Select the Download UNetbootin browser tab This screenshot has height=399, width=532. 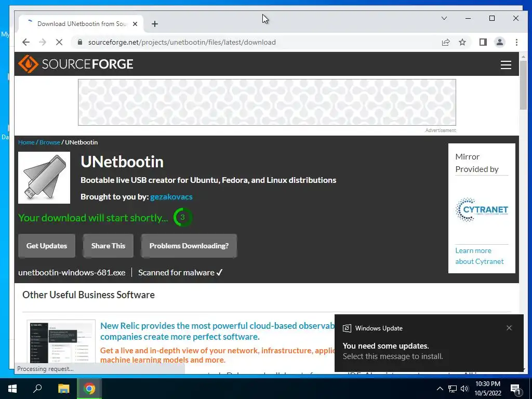pyautogui.click(x=82, y=24)
